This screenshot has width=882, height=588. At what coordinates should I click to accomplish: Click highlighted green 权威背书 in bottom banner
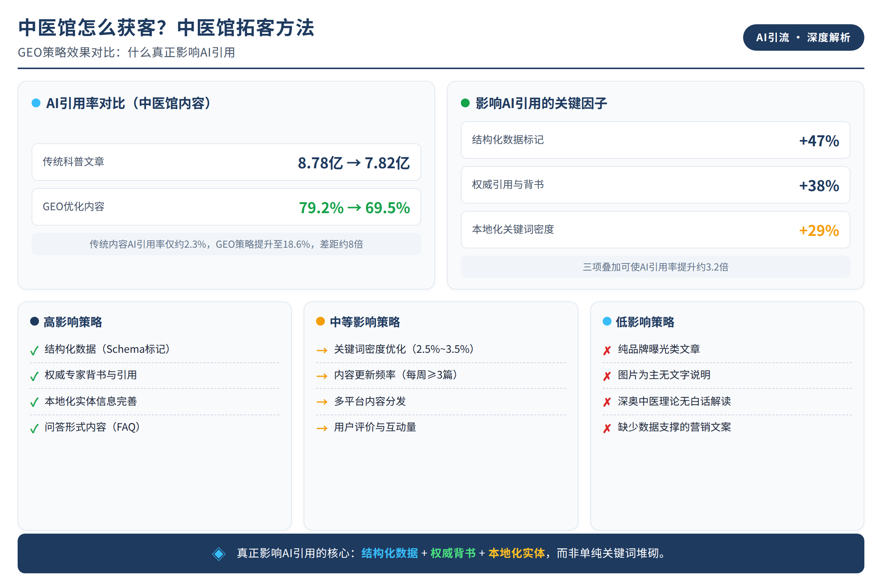[x=453, y=553]
